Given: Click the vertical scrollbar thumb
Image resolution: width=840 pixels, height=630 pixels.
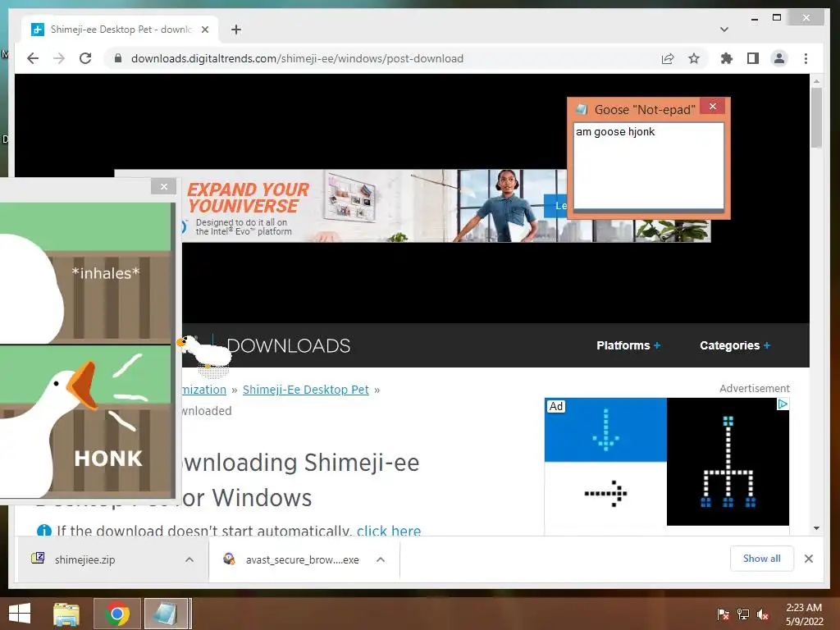Looking at the screenshot, I should click(816, 117).
